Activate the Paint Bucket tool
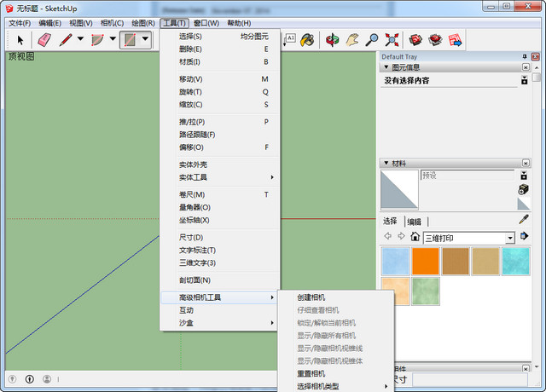This screenshot has width=546, height=392. [x=307, y=38]
